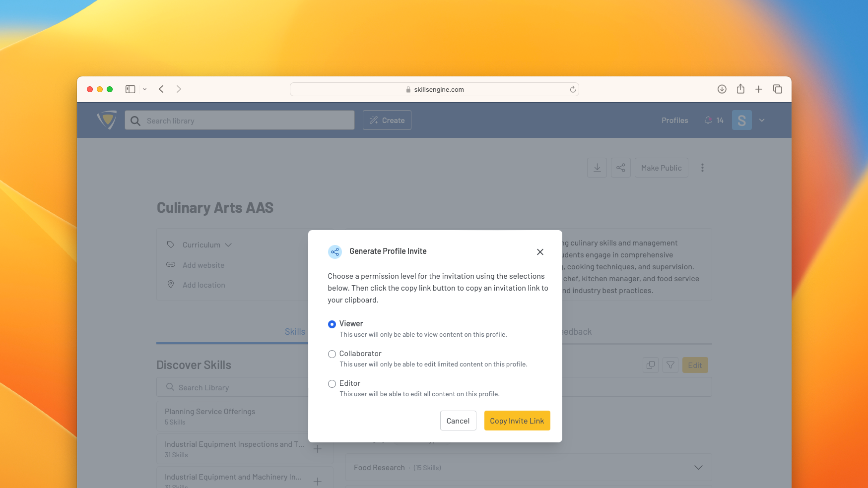Click the Copy Invite Link button
868x488 pixels.
click(517, 421)
